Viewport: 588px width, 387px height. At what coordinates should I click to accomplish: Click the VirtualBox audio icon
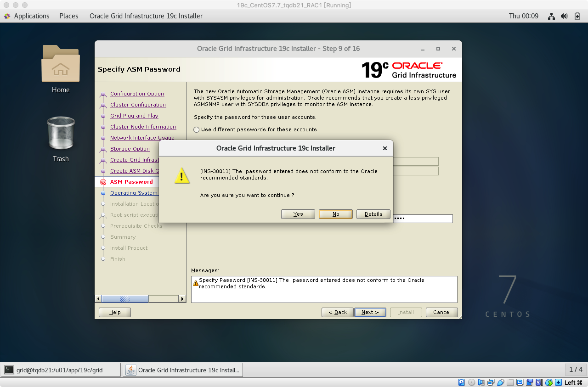(x=481, y=382)
